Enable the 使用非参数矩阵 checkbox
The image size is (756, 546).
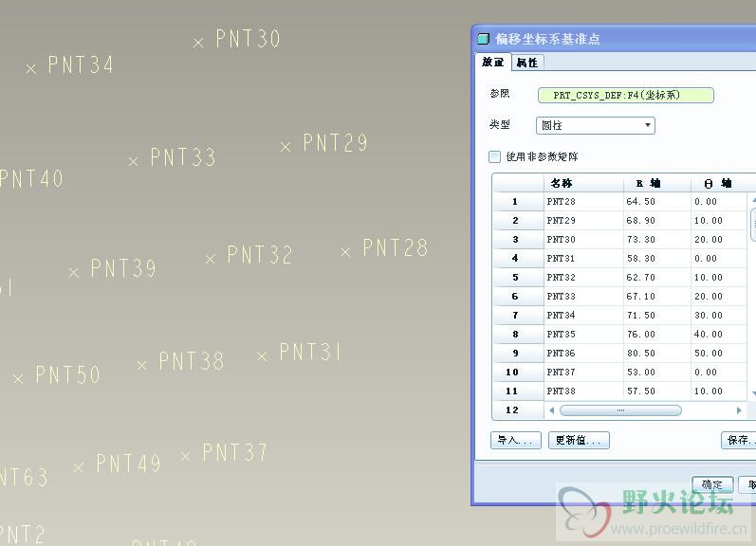pos(494,156)
